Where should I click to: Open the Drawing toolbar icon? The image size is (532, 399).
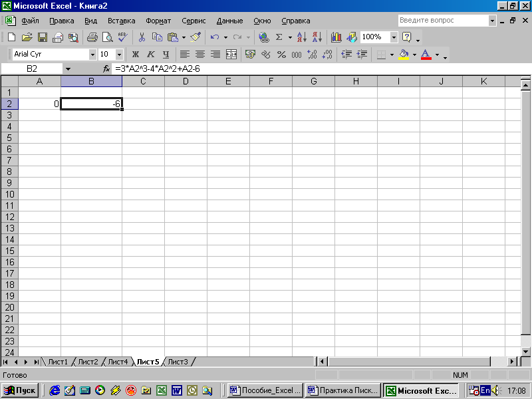click(352, 37)
